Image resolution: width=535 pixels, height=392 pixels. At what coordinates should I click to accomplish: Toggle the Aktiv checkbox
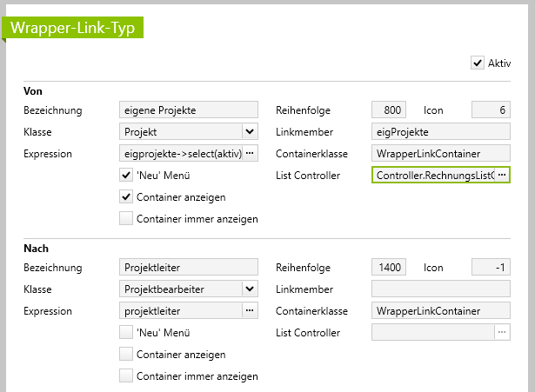(477, 63)
